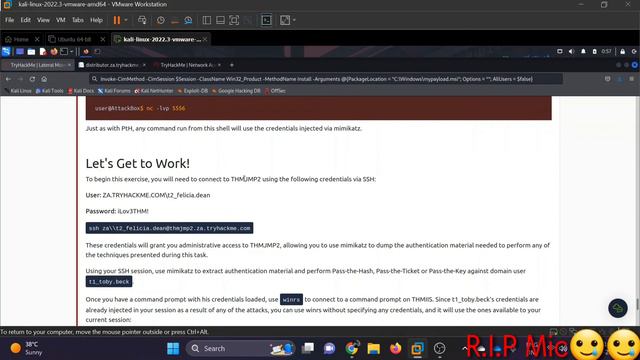Open VMware console view icon
640x360 pixels.
click(267, 20)
